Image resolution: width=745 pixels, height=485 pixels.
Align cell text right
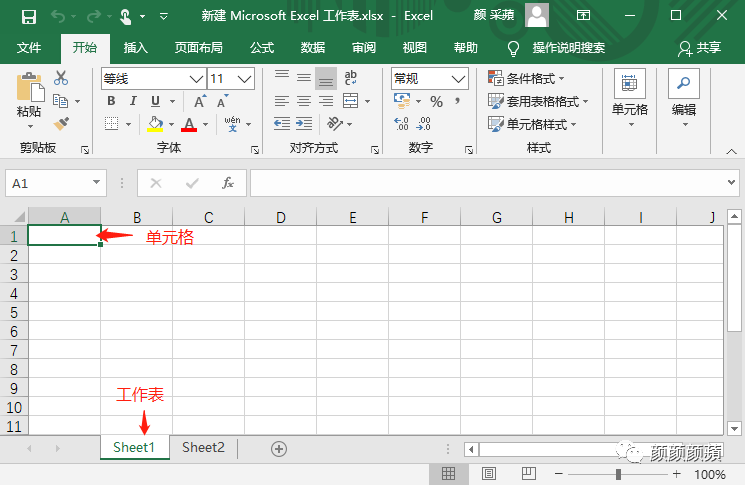(326, 101)
